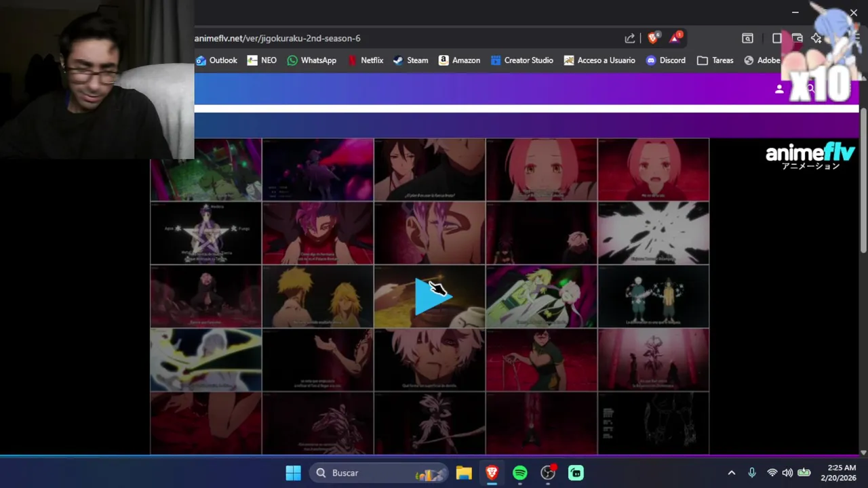Select the white burst explosion thumbnail
The image size is (868, 488).
tap(653, 233)
